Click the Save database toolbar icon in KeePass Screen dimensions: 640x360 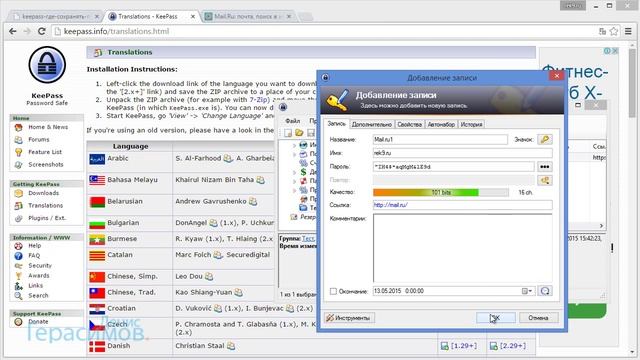[311, 133]
